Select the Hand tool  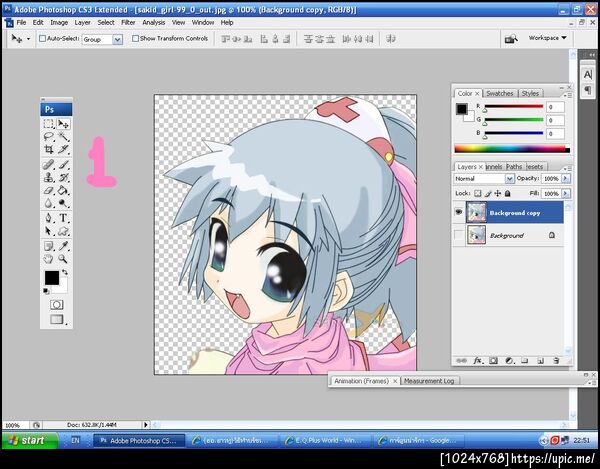pos(49,259)
